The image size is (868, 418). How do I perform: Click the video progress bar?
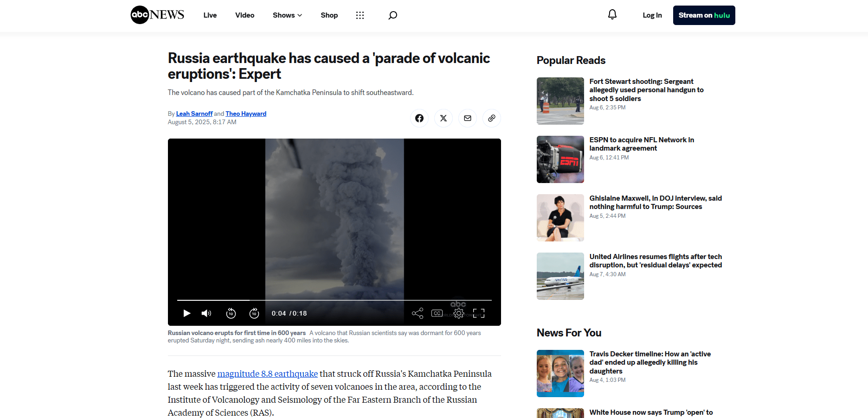coord(334,300)
